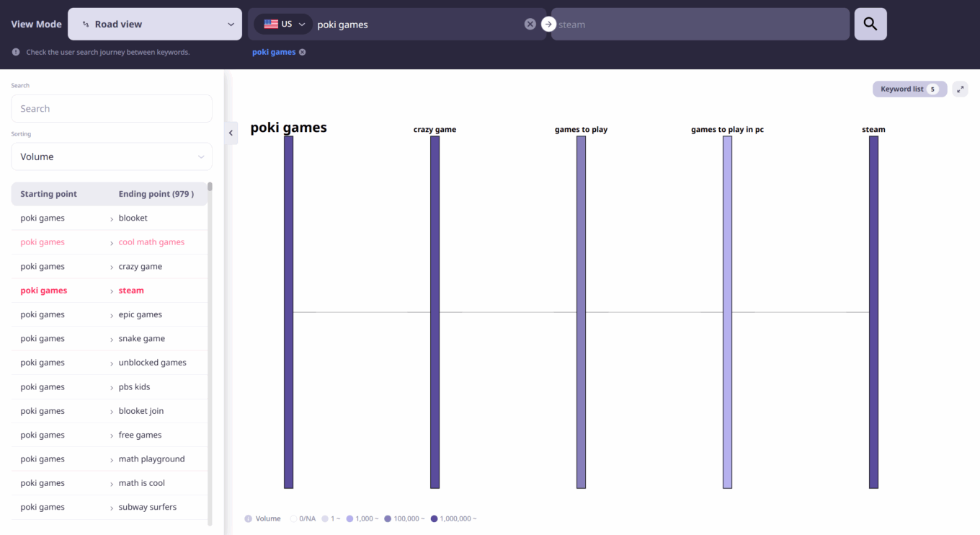Screen dimensions: 980x535
Task: Open the Road view mode selector icon
Action: (87, 24)
